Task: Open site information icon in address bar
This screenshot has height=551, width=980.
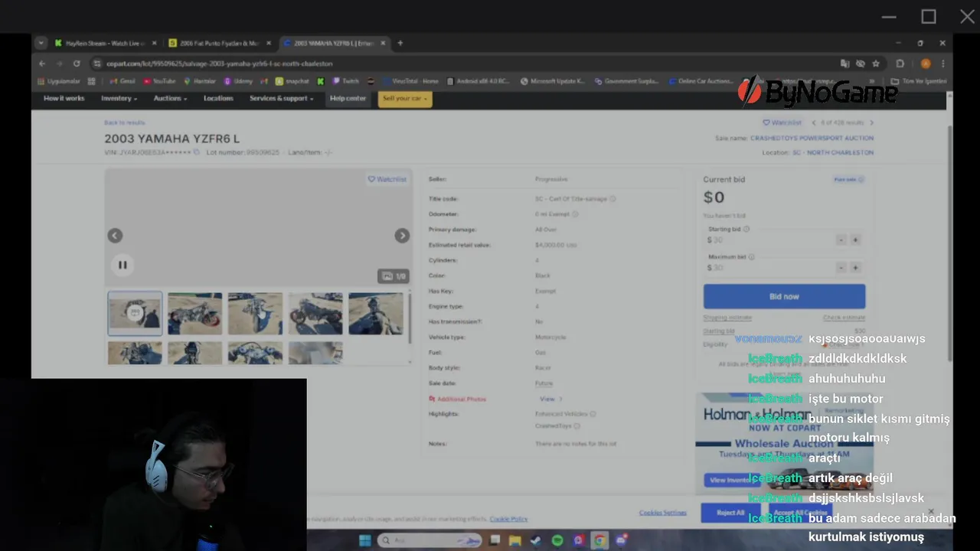Action: coord(97,64)
